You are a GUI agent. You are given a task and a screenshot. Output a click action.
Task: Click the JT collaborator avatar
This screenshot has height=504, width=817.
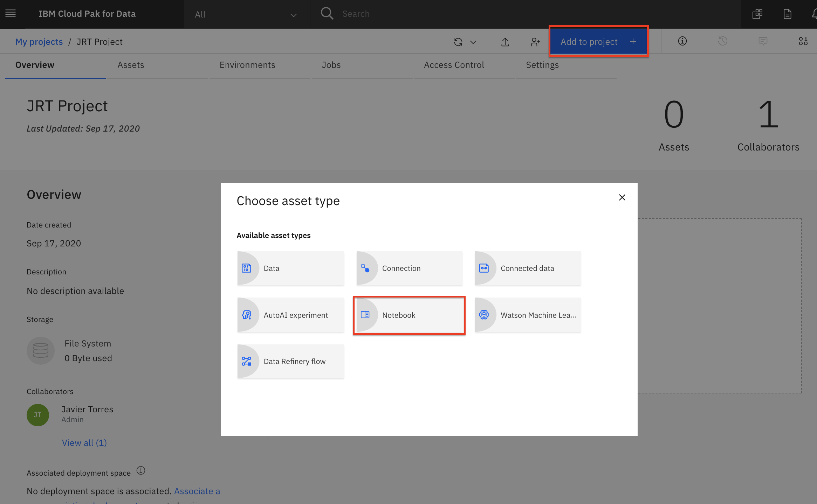(38, 415)
